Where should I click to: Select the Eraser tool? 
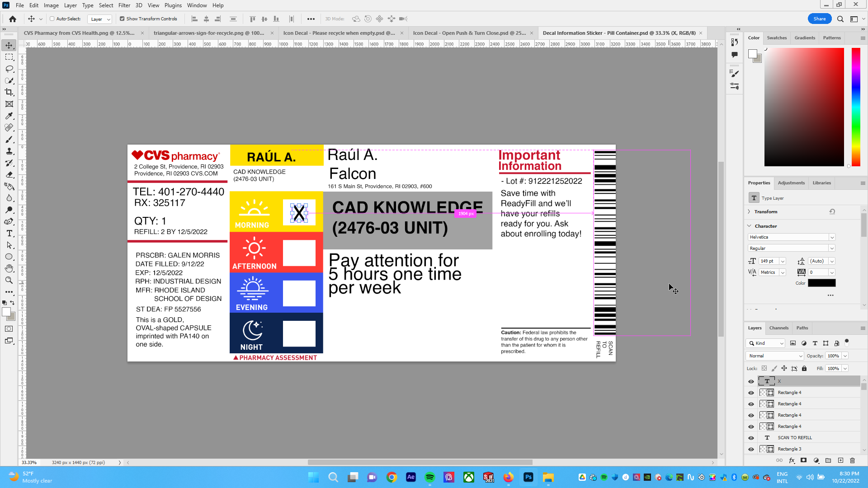(x=9, y=174)
